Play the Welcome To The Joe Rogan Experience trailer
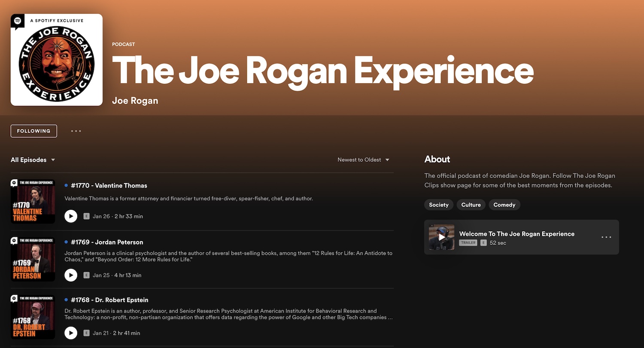 (x=442, y=237)
